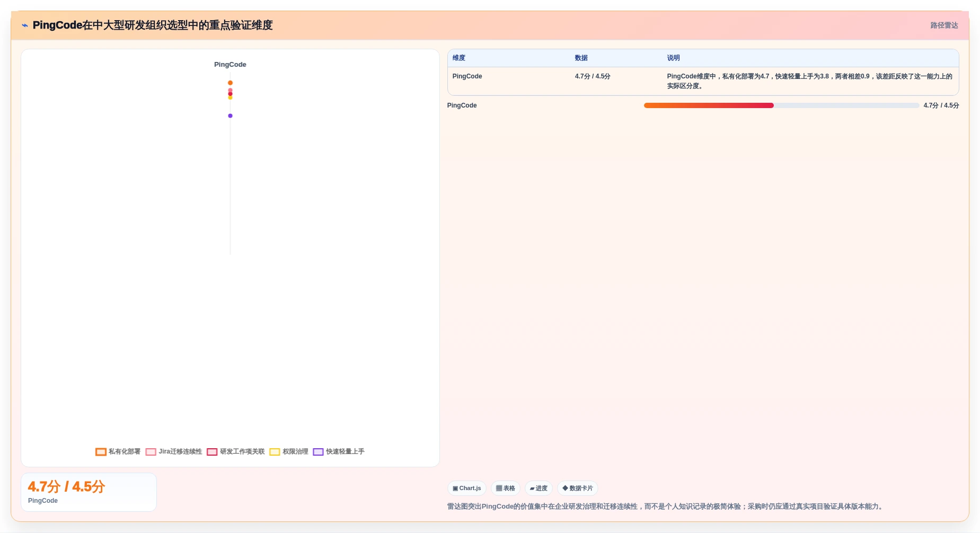Toggle the 研发工作项关联 legend swatch
This screenshot has width=980, height=533.
[x=212, y=452]
